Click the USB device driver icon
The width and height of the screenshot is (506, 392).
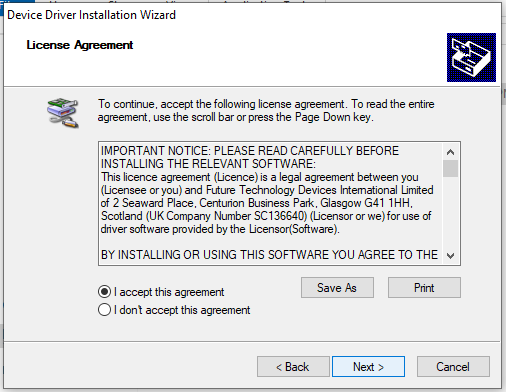point(63,113)
